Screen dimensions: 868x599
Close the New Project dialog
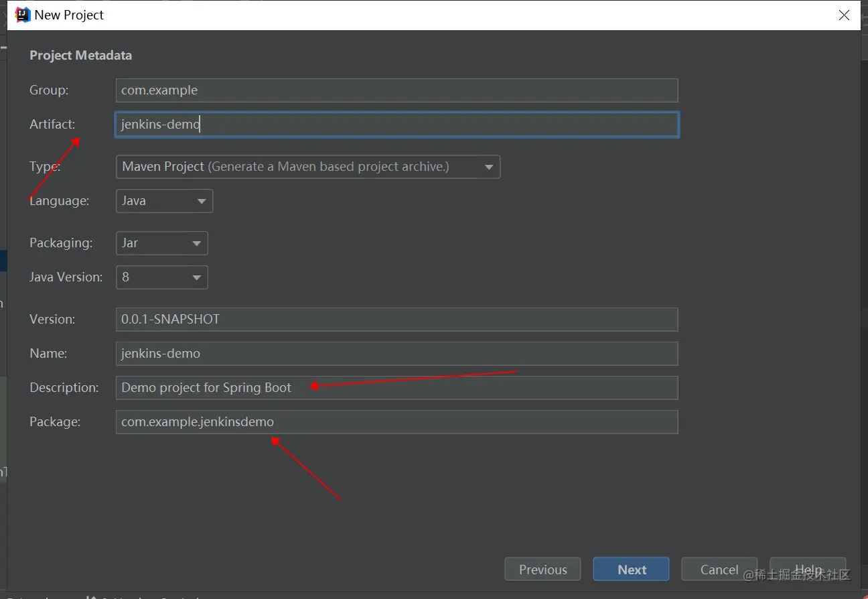pyautogui.click(x=844, y=15)
